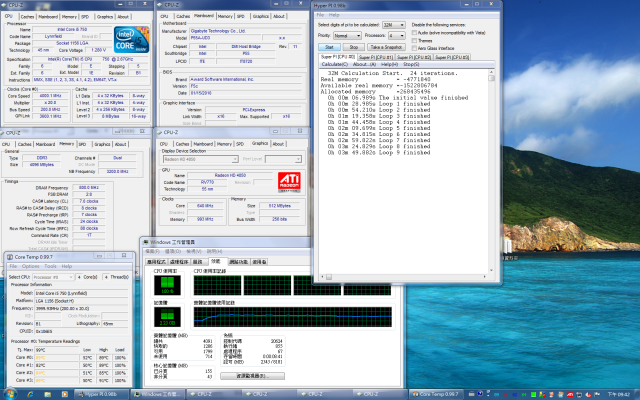Click Start button in Hyper PI
640x400 pixels.
pos(329,47)
